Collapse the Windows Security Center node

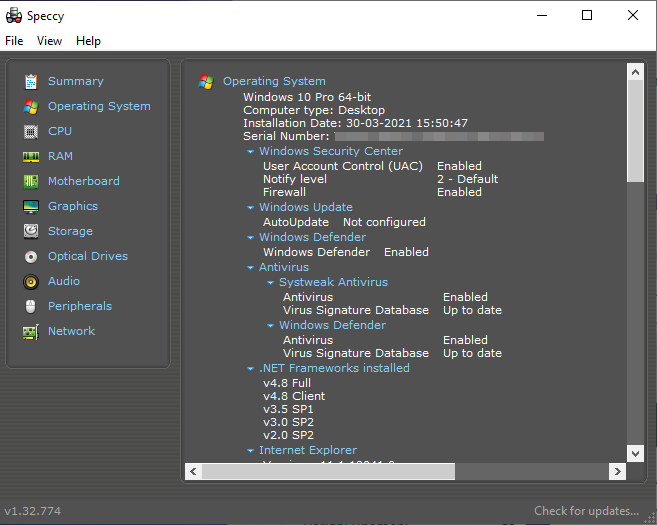coord(251,152)
